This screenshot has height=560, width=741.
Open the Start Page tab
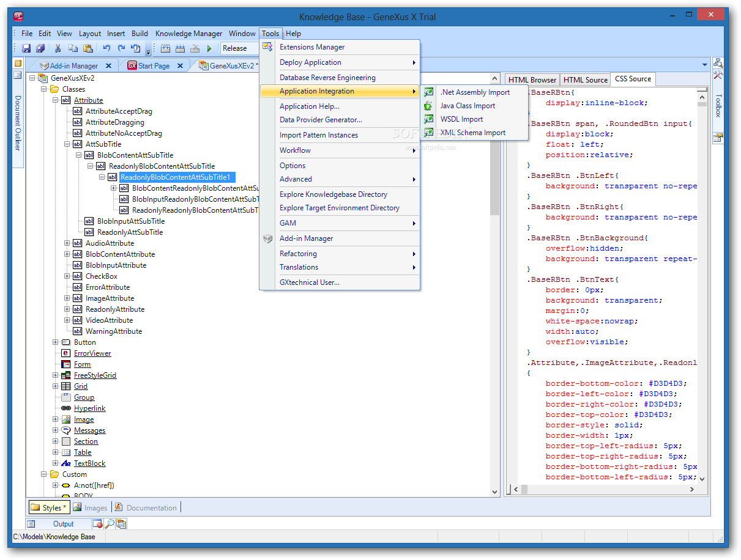pyautogui.click(x=154, y=65)
